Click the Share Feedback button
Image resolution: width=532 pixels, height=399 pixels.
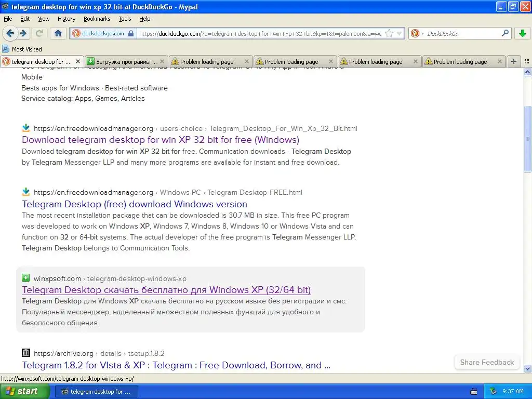point(487,362)
